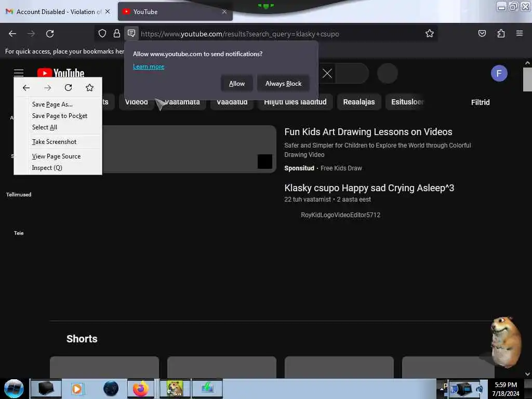
Task: Open tracking protection shield icon
Action: [102, 33]
